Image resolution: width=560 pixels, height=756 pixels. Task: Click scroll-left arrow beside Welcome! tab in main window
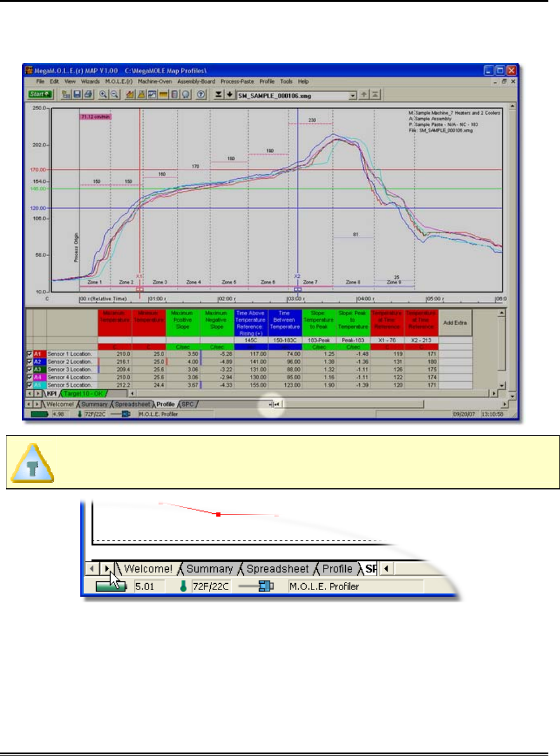click(x=29, y=404)
